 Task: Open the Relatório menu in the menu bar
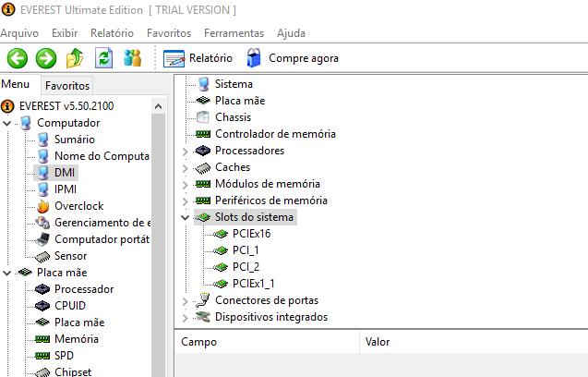pos(112,33)
